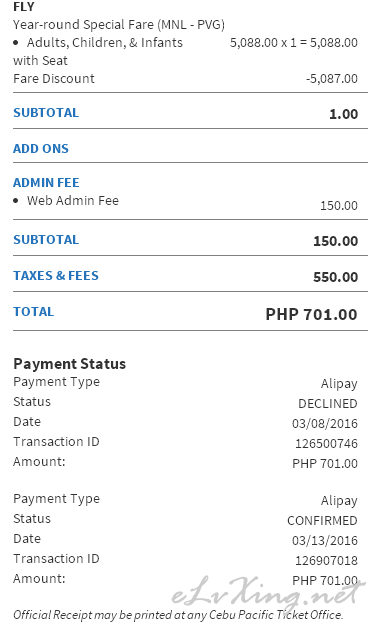Click the date 03/13/2016
The width and height of the screenshot is (376, 628).
coord(325,540)
